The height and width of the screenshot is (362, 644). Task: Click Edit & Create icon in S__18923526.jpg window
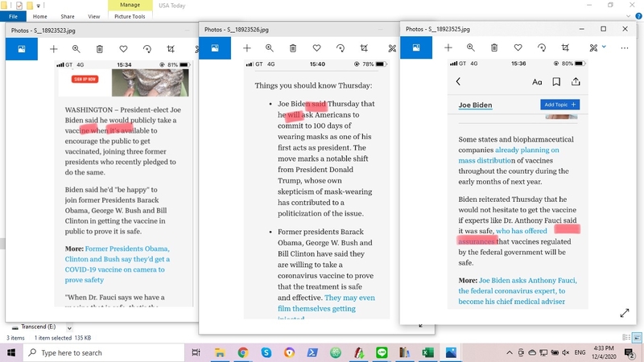tap(392, 48)
